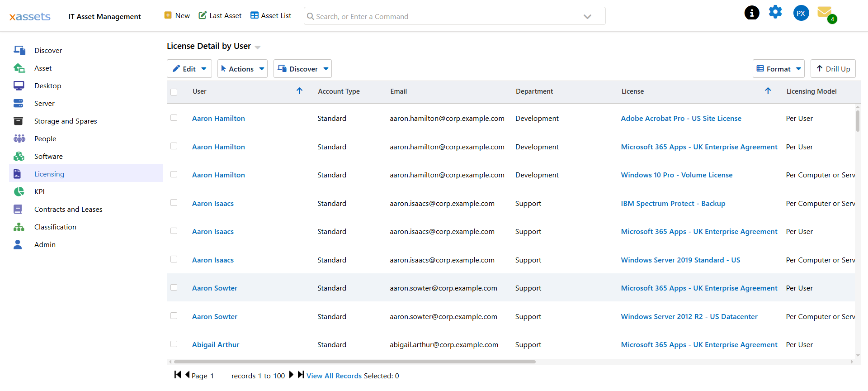Open the Discover toolbar dropdown
This screenshot has height=391, width=868.
[x=302, y=69]
